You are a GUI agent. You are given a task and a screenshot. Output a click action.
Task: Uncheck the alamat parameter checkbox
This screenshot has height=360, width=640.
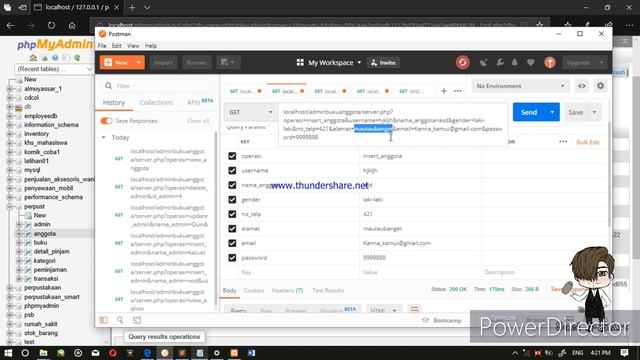[232, 229]
